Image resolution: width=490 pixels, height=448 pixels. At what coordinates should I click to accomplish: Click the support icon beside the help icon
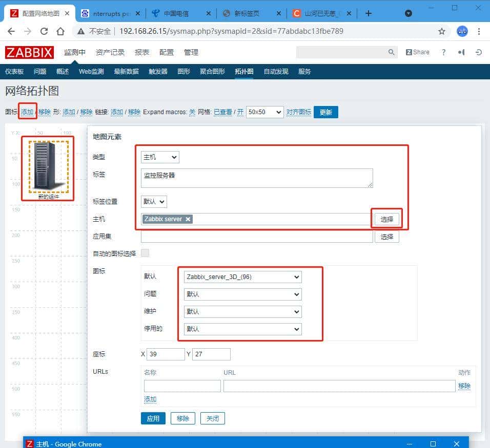click(x=460, y=52)
